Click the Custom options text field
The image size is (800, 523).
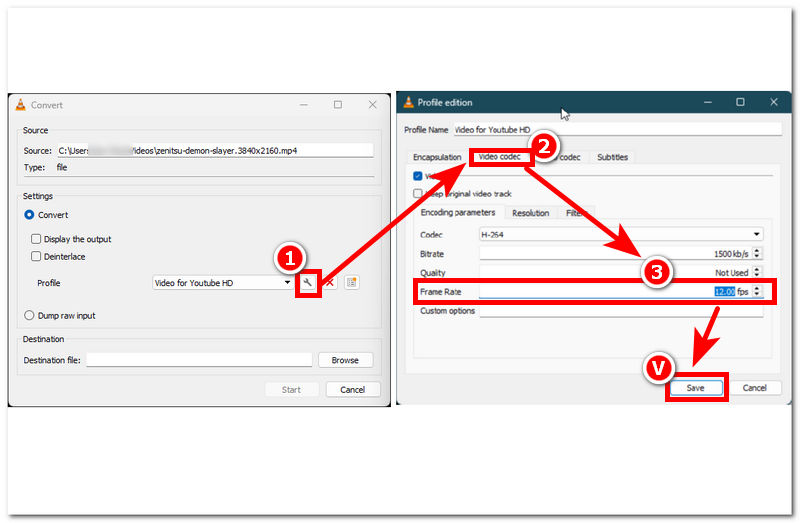620,311
